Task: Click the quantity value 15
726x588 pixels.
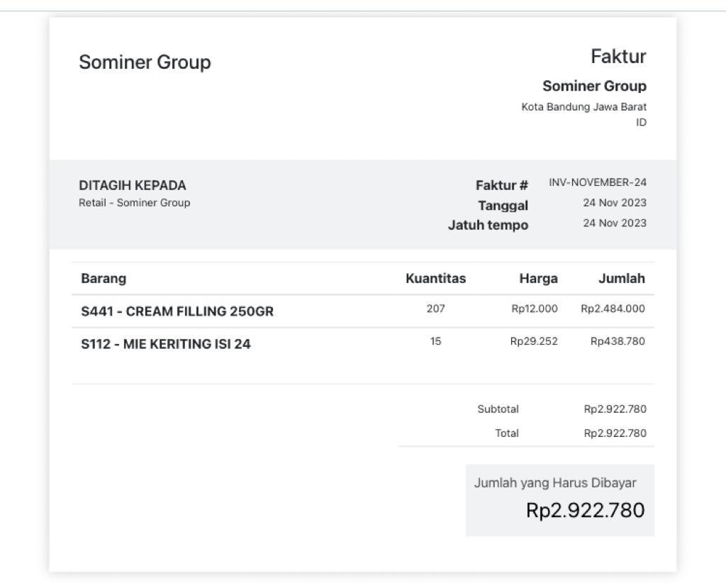Action: 435,341
